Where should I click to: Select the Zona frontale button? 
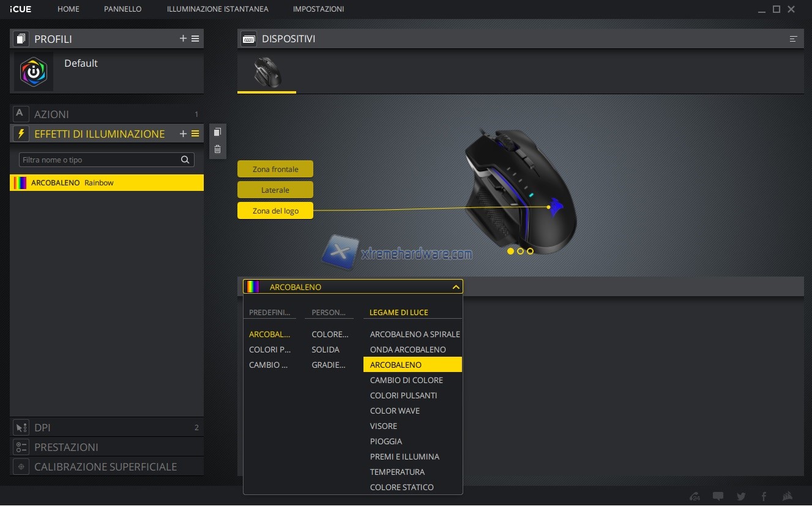pos(275,169)
